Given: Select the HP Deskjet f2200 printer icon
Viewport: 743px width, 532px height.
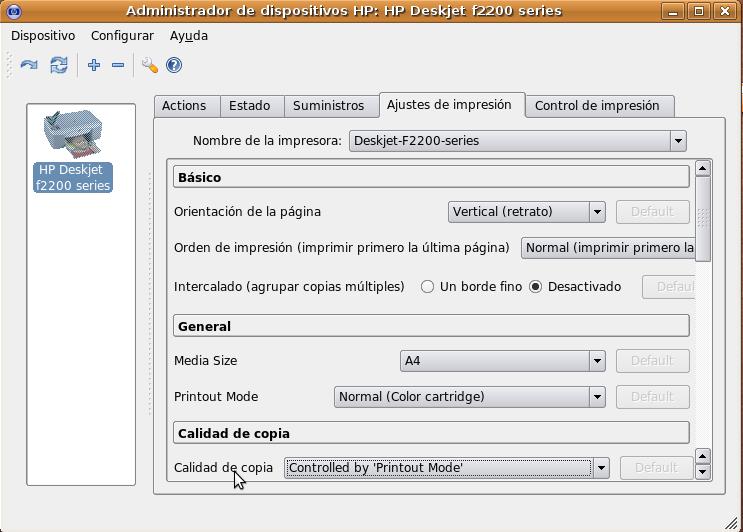Looking at the screenshot, I should tap(72, 135).
